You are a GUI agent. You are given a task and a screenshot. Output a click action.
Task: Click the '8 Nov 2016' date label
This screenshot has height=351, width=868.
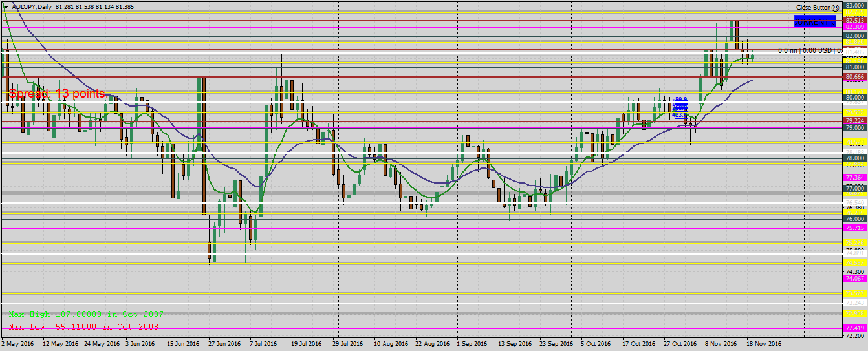pyautogui.click(x=721, y=344)
